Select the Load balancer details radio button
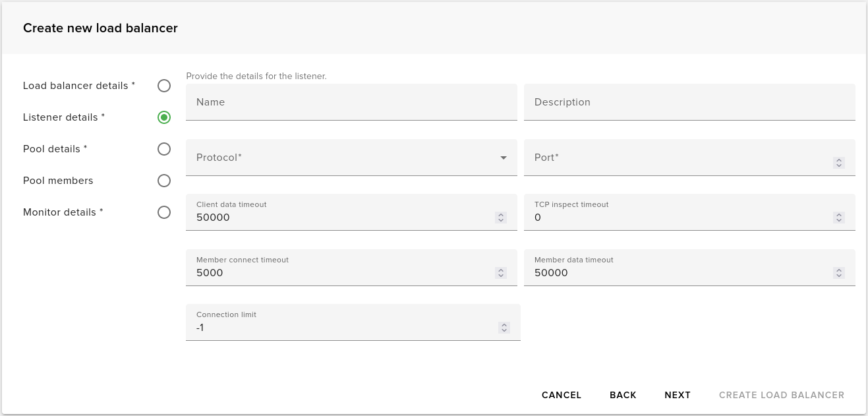 (164, 86)
